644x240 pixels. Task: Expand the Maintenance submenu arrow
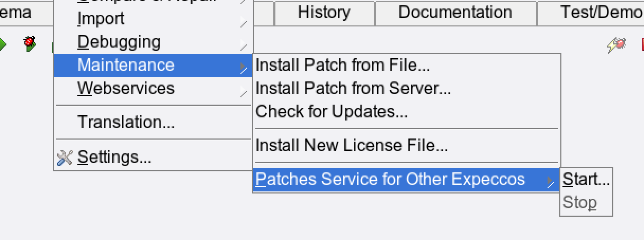[243, 66]
